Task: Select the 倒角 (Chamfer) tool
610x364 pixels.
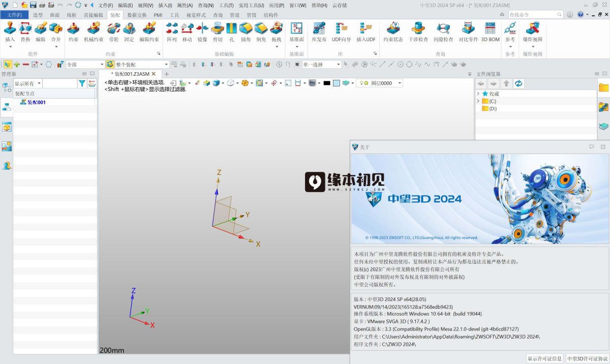Action: pyautogui.click(x=261, y=28)
